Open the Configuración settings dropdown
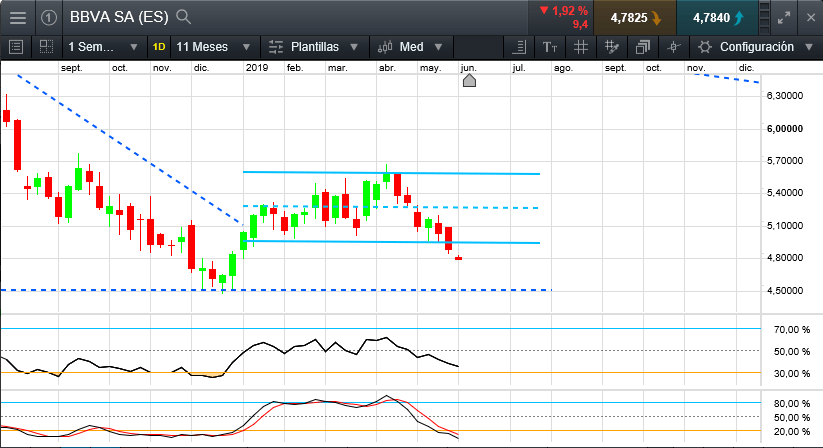The image size is (823, 448). point(756,47)
